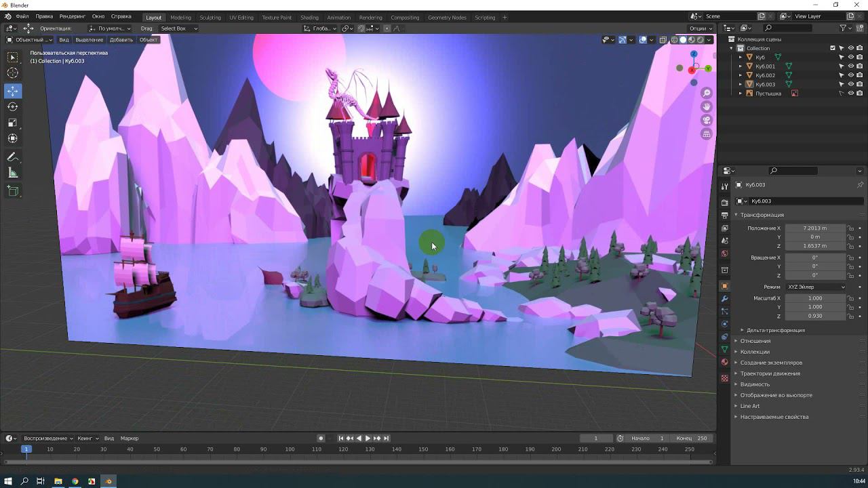Activate the combined Transform tool

pyautogui.click(x=13, y=138)
